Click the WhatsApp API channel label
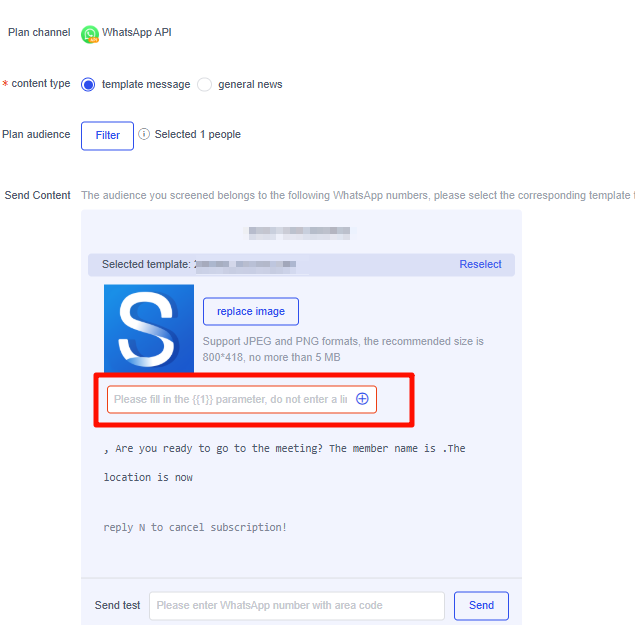Image resolution: width=635 pixels, height=625 pixels. [x=136, y=32]
